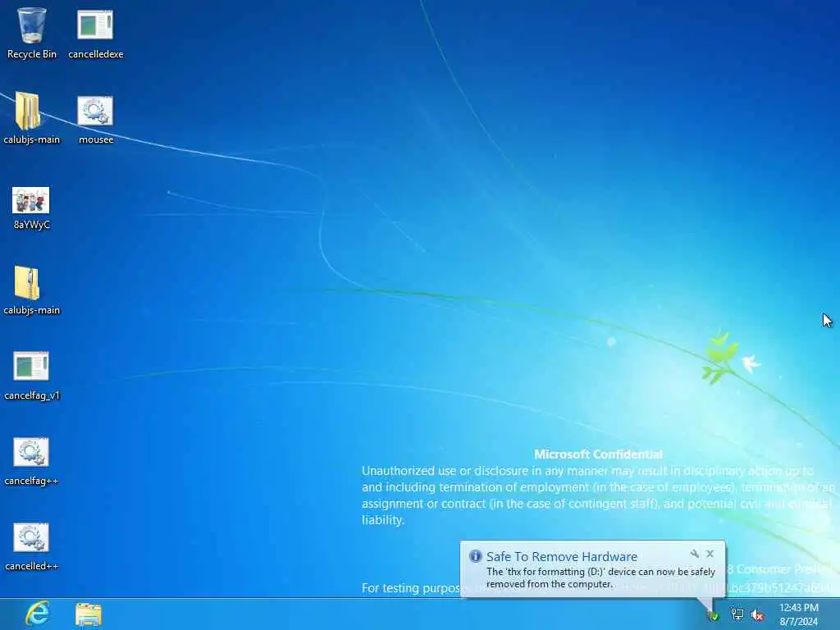
Task: Open the taskbar clock showing 12:43 PM
Action: click(799, 614)
